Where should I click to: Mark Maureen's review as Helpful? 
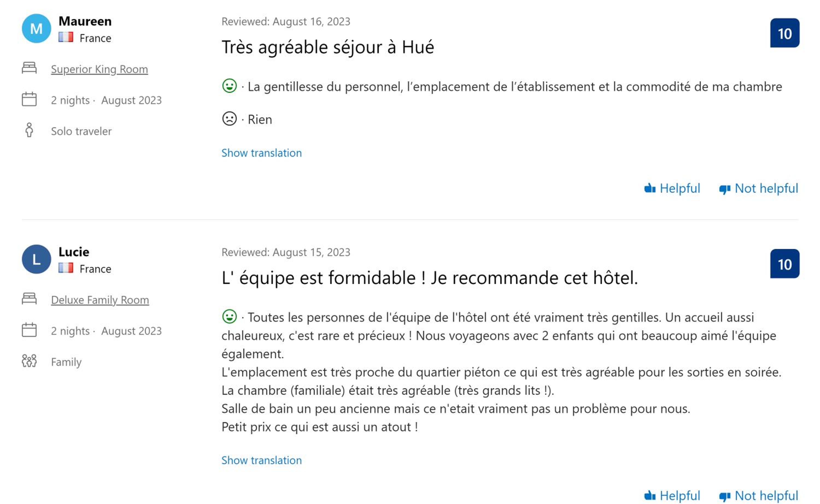coord(672,188)
